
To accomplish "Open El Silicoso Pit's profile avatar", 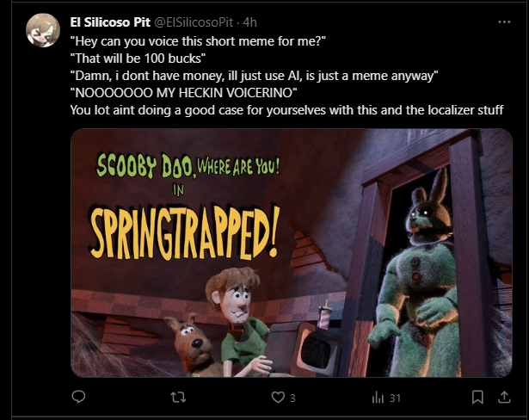I will click(x=43, y=30).
